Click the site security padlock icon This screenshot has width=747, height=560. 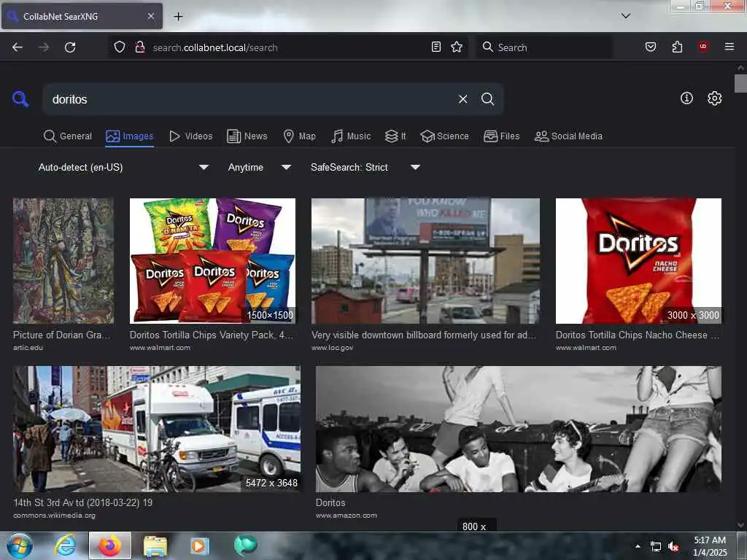click(140, 47)
